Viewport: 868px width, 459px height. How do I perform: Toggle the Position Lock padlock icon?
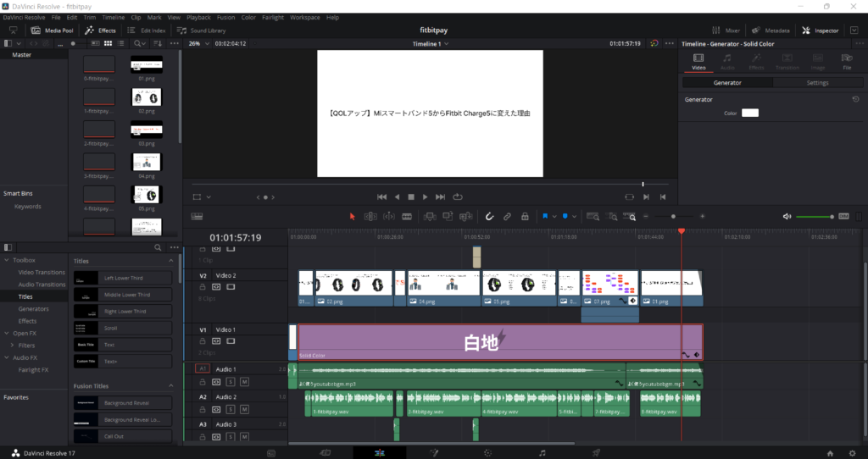point(525,217)
